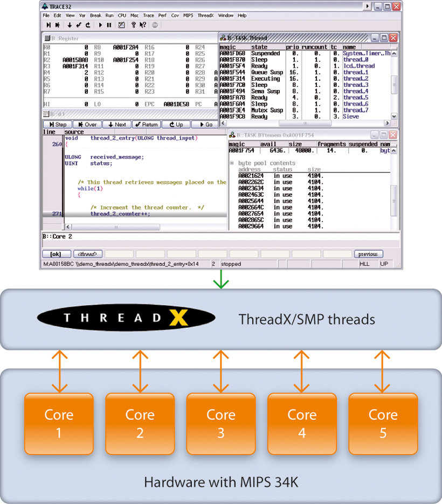Click in the B:: command line field
This screenshot has height=504, width=442.
221,237
